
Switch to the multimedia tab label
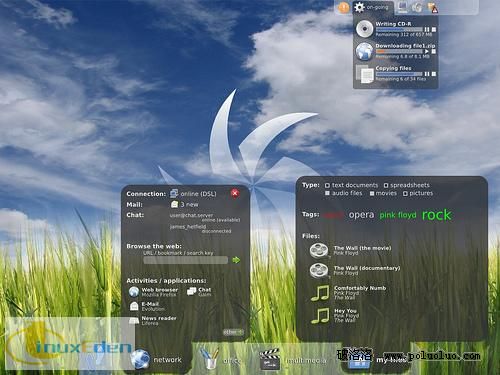pos(306,360)
